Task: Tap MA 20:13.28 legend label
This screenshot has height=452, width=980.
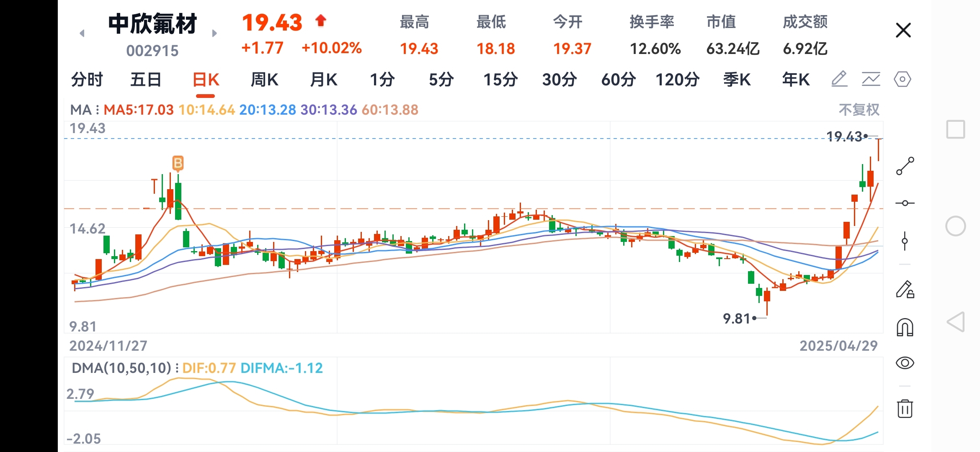Action: click(x=268, y=110)
